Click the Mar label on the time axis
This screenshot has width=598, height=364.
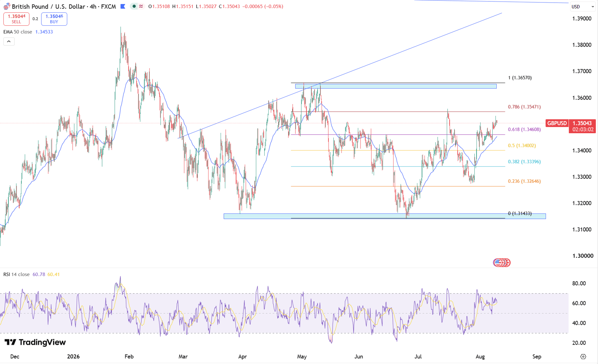tap(183, 357)
